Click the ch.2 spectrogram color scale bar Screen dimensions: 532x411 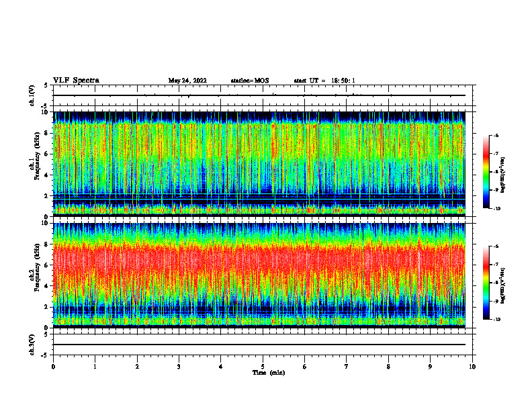pos(486,283)
